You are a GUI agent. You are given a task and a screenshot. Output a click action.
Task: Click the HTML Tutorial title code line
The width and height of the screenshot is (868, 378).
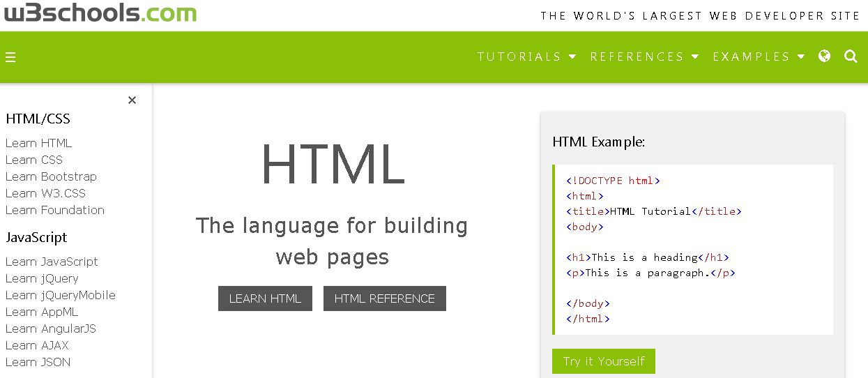[x=654, y=211]
